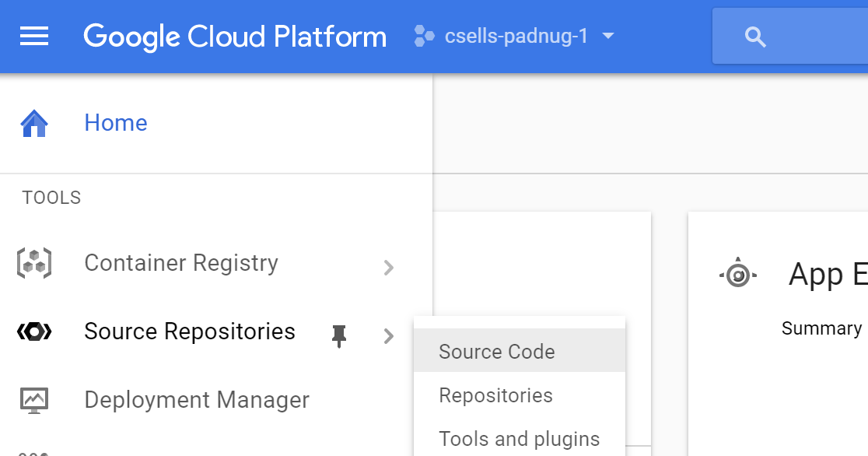Choose Repositories in the flyout menu

(495, 395)
